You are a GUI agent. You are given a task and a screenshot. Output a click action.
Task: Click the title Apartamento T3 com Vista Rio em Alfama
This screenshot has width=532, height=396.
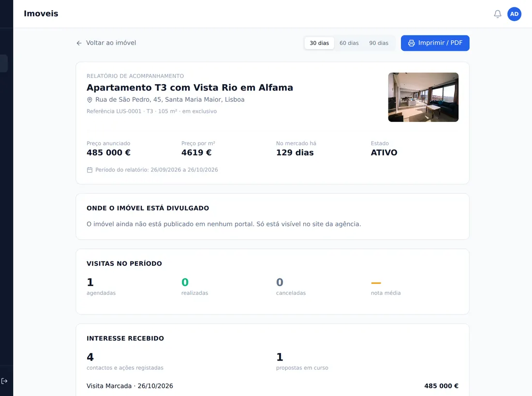click(190, 88)
